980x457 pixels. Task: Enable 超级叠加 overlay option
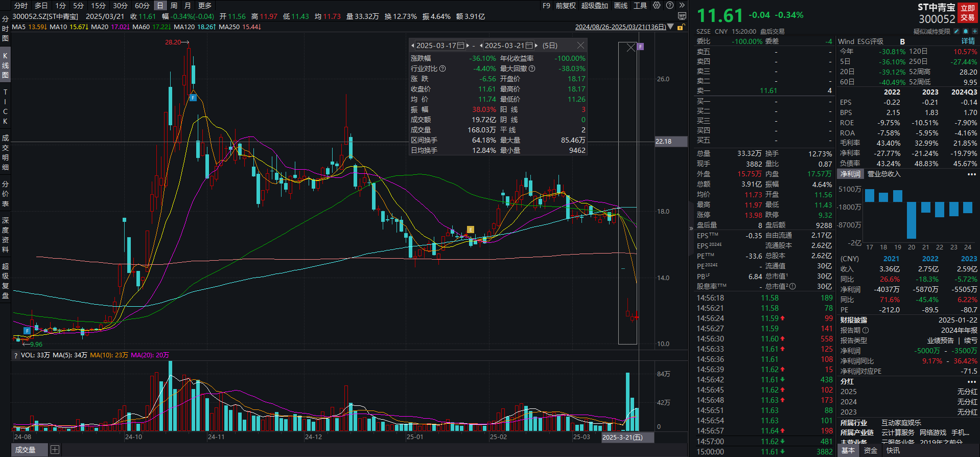[x=595, y=6]
